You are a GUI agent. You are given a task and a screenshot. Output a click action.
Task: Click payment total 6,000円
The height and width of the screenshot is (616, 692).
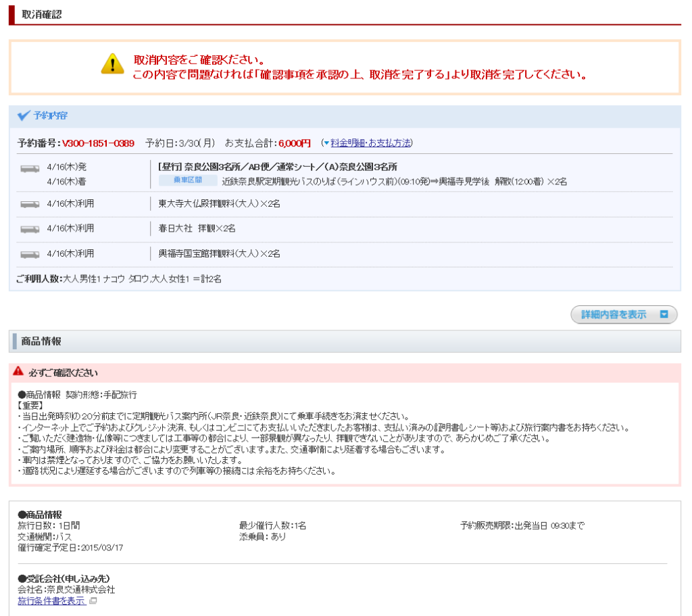295,143
